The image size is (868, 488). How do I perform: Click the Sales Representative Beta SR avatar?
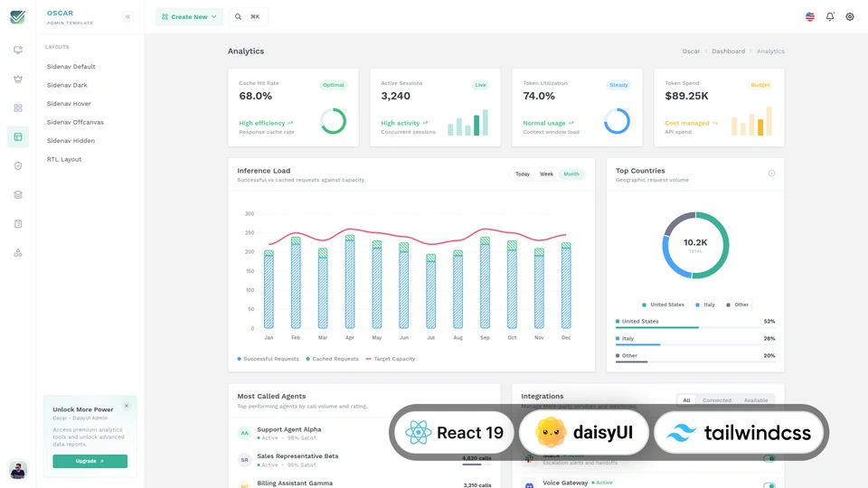[x=244, y=460]
